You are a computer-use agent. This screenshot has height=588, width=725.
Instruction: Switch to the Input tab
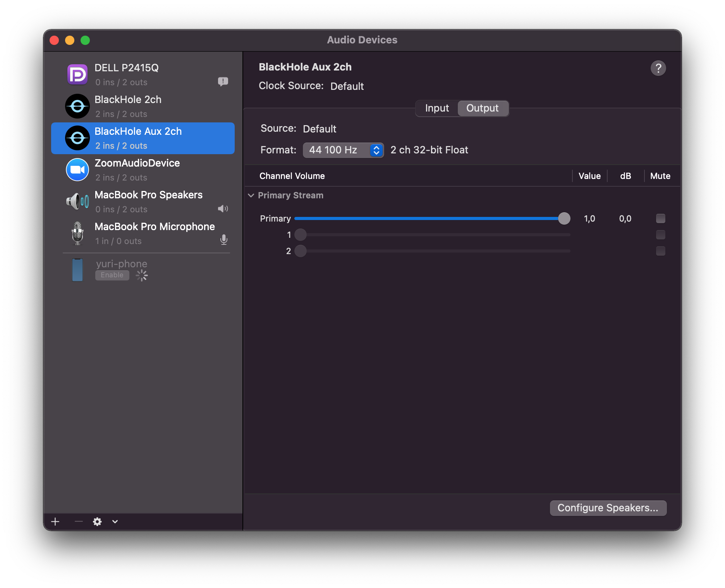437,108
